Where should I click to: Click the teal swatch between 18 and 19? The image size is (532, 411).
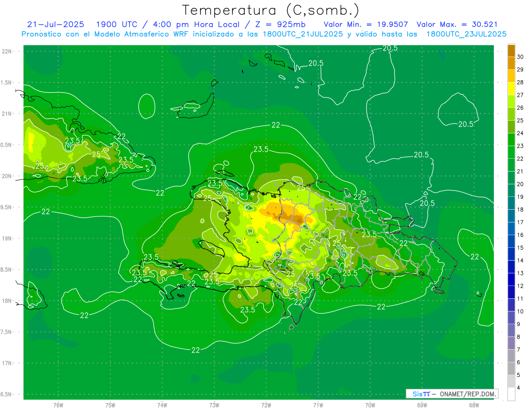click(511, 204)
